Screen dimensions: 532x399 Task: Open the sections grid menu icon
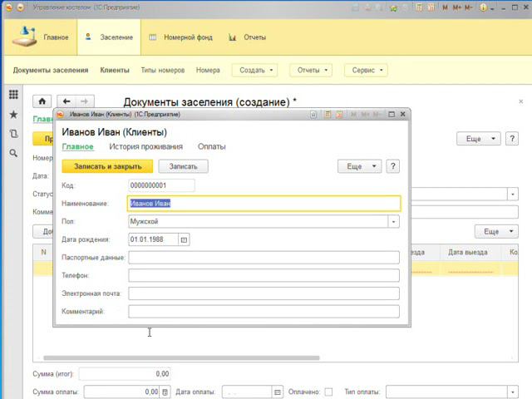[x=13, y=94]
